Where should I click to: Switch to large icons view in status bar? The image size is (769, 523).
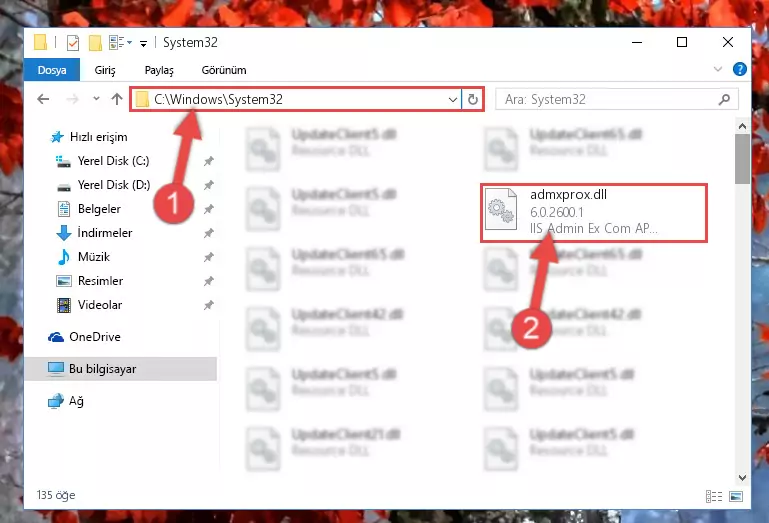pos(736,496)
